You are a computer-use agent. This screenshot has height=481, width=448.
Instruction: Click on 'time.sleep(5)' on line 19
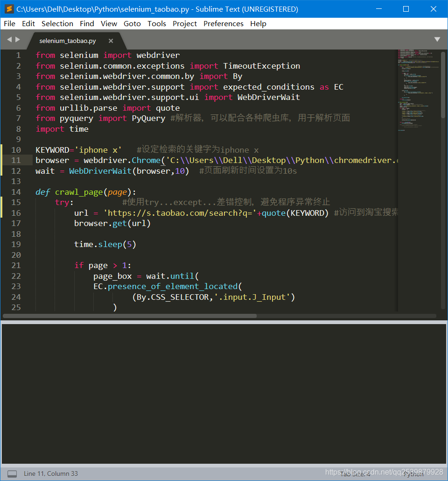(105, 245)
